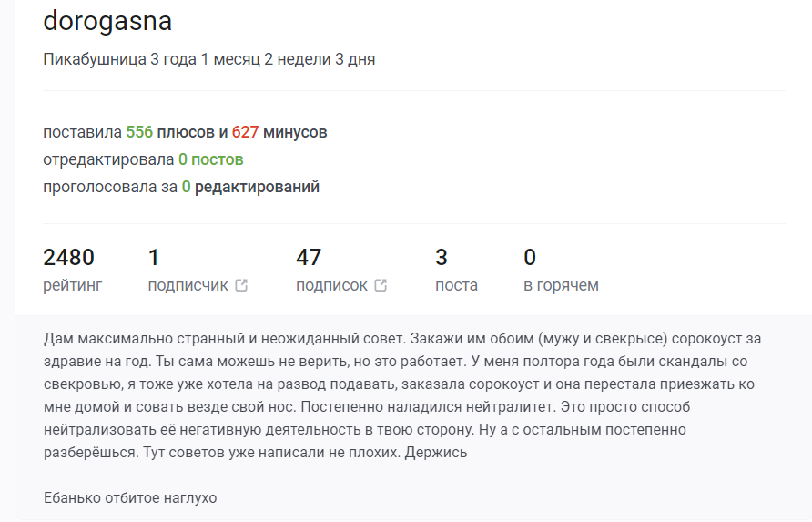Click the в горячем label

(x=561, y=285)
